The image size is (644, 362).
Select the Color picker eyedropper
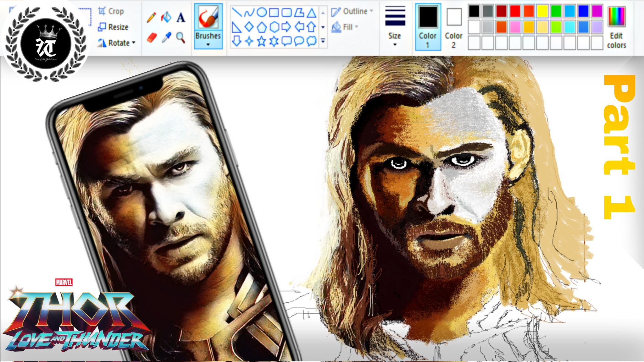166,38
